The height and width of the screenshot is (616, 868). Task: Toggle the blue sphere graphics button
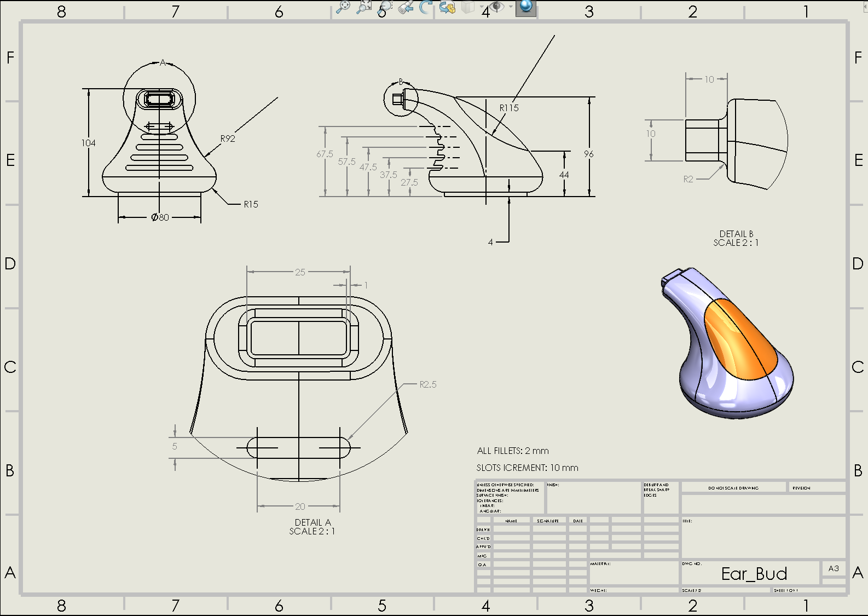click(525, 7)
